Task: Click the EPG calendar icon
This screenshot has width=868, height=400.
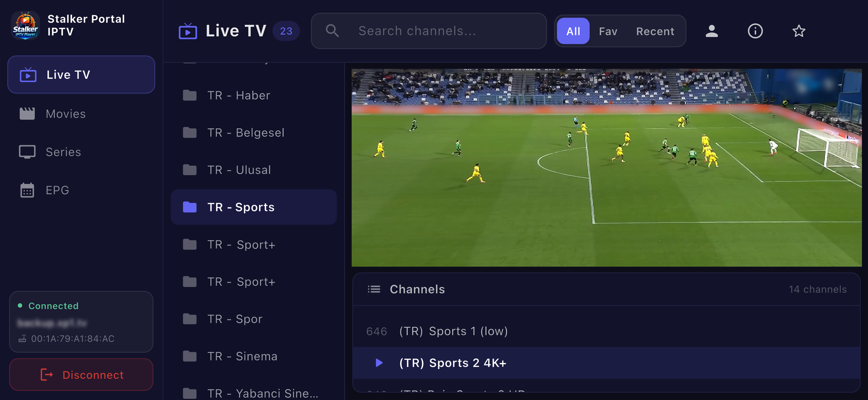Action: click(x=27, y=190)
